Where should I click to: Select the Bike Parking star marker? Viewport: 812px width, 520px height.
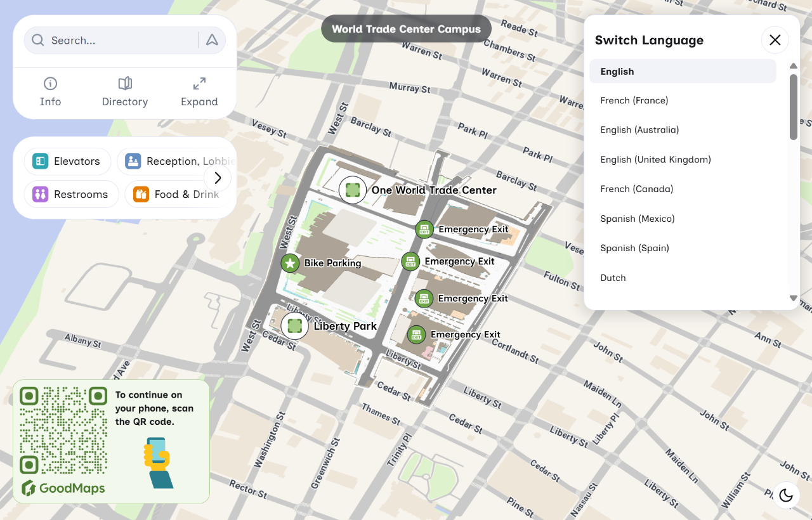click(x=290, y=263)
